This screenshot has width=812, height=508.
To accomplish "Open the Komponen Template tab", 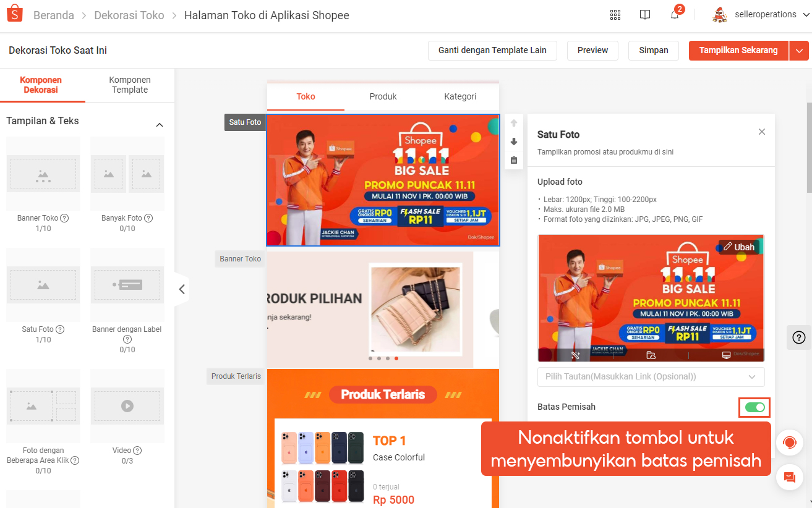I will pos(129,84).
